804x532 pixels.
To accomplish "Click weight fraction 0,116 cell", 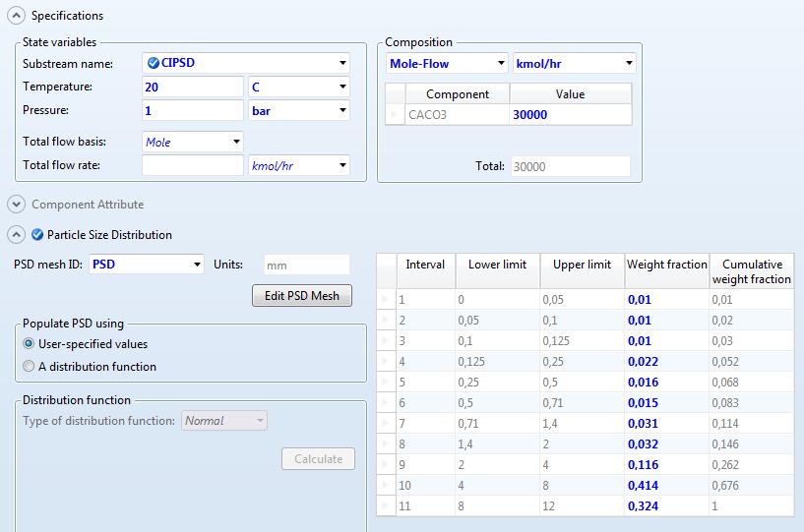I will 666,464.
